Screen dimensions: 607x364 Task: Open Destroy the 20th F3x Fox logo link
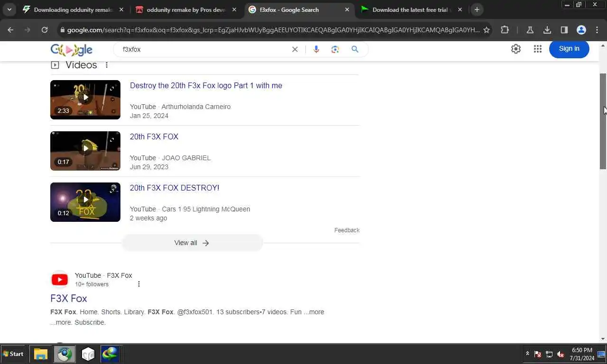[x=206, y=86]
